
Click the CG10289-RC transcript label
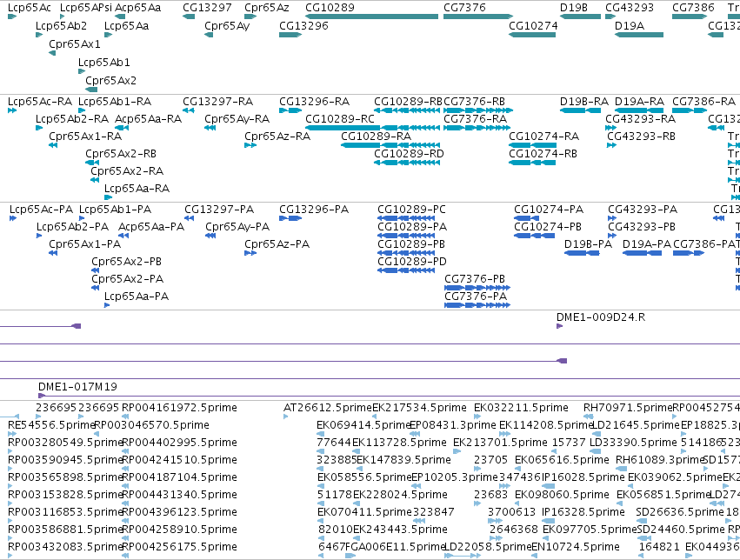[x=340, y=118]
